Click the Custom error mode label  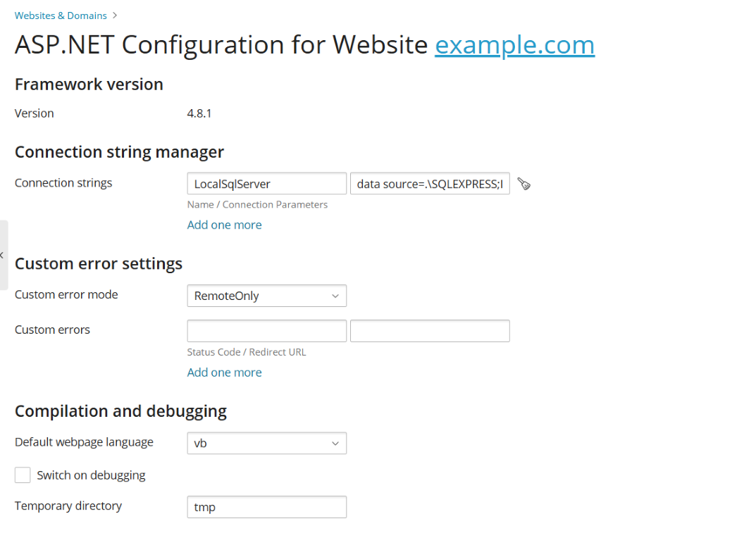pos(66,294)
